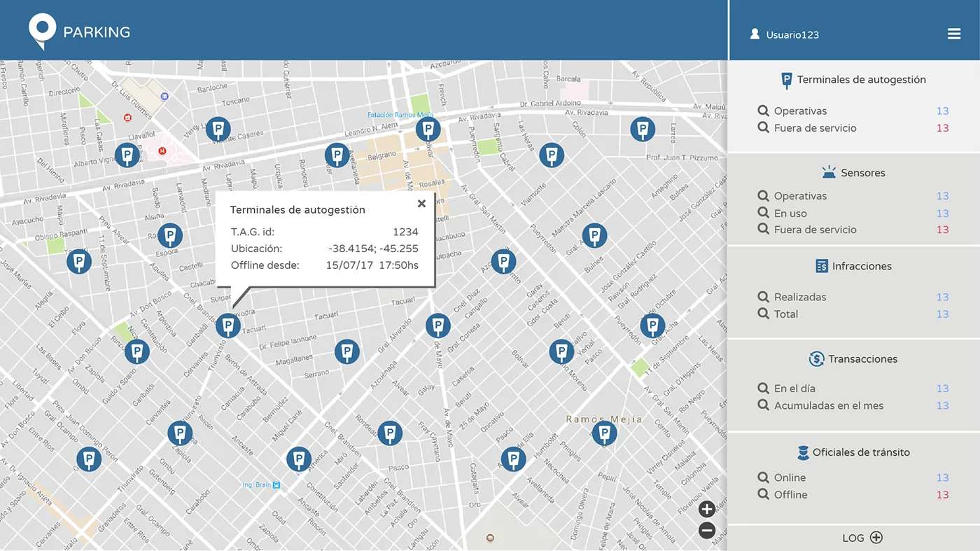Zoom in on the map with the plus button

pyautogui.click(x=707, y=509)
